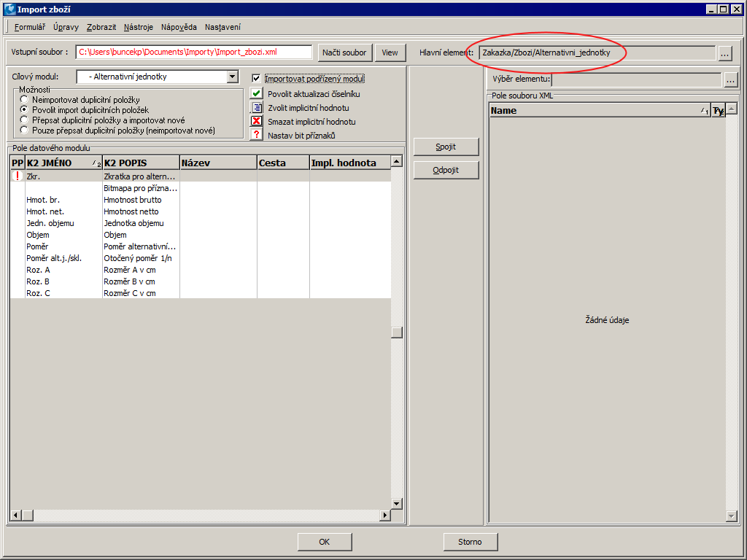Click the Název column header
The width and height of the screenshot is (747, 560).
click(x=219, y=163)
